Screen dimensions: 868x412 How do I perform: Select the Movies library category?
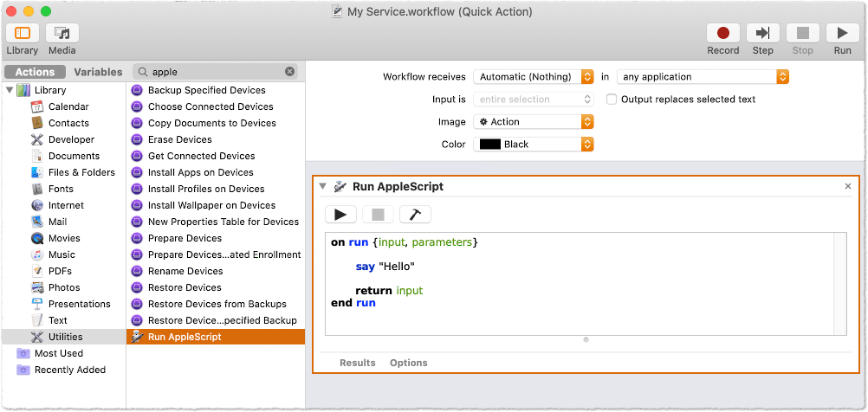coord(63,238)
